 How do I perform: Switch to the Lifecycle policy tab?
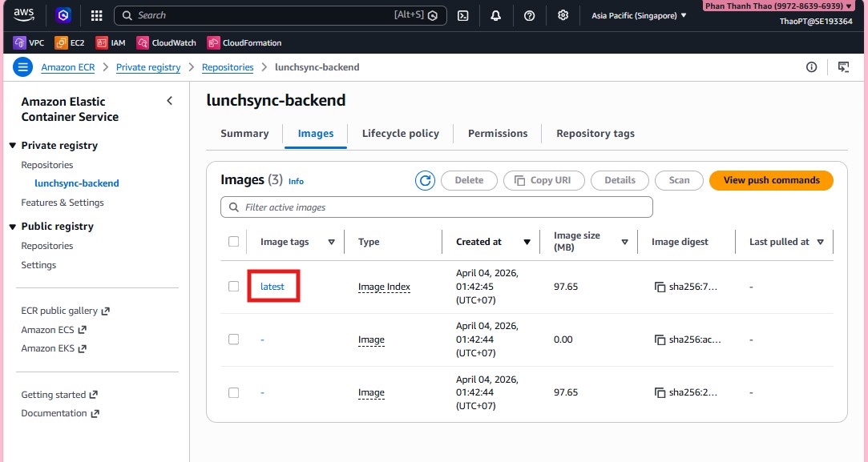point(400,134)
